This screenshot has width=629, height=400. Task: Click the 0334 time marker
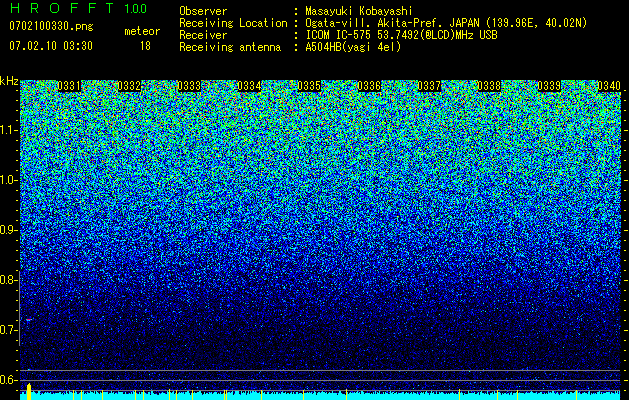pyautogui.click(x=249, y=86)
